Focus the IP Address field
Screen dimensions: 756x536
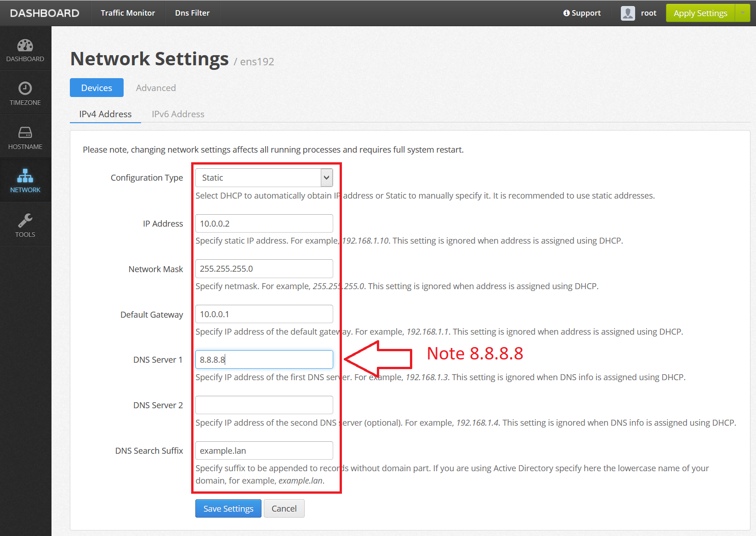(264, 223)
